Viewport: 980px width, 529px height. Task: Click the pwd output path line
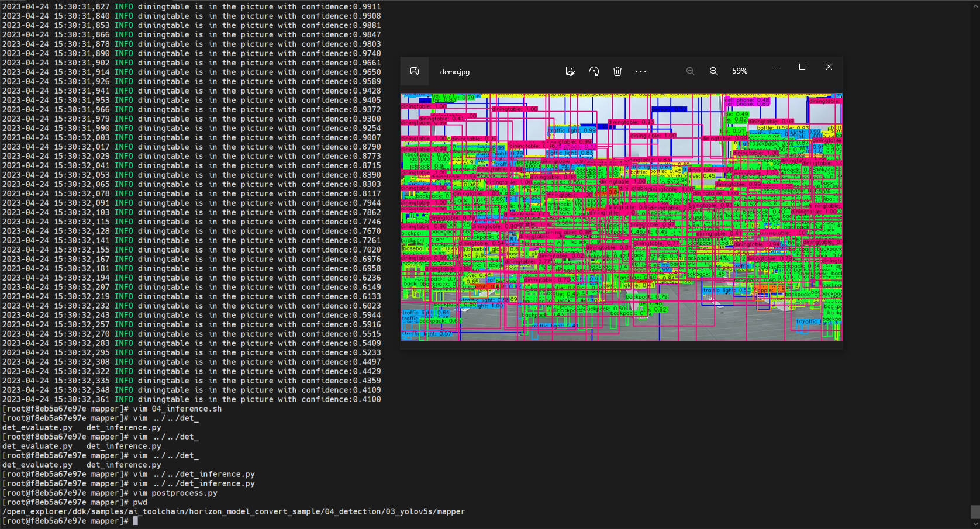233,511
